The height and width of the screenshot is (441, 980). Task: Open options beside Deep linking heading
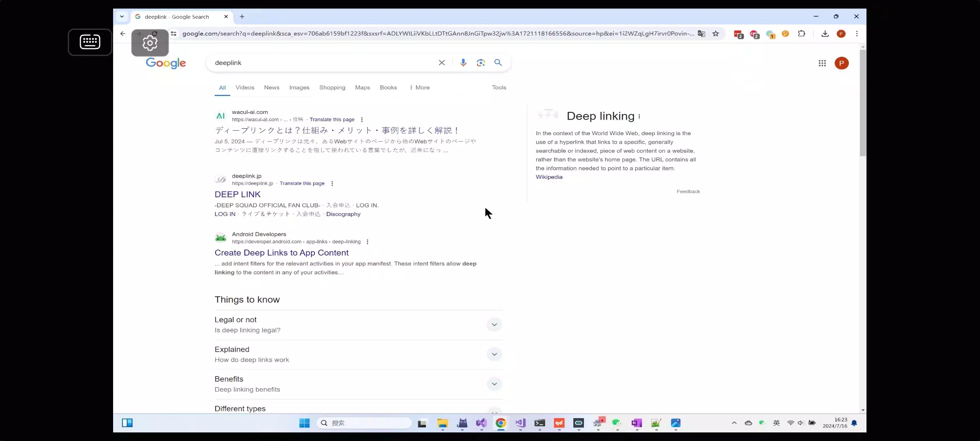click(x=639, y=117)
